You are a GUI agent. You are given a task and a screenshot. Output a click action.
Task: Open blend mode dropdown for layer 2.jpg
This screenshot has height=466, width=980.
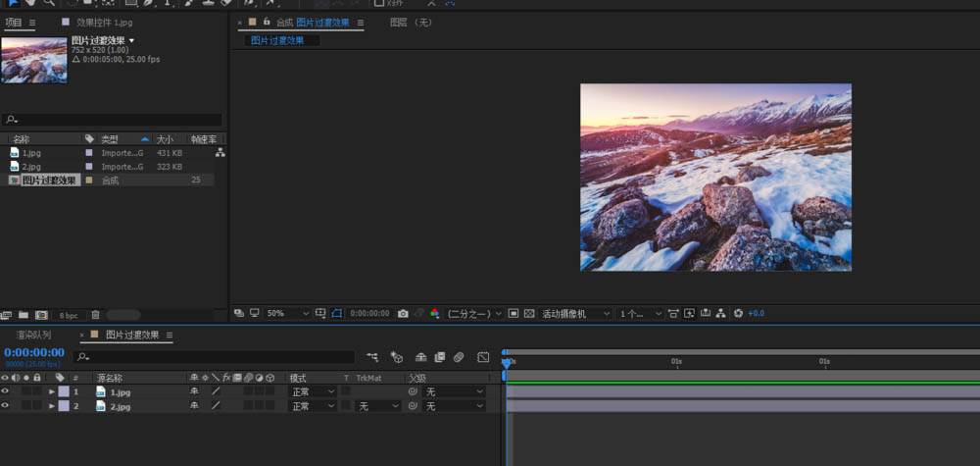(x=312, y=406)
